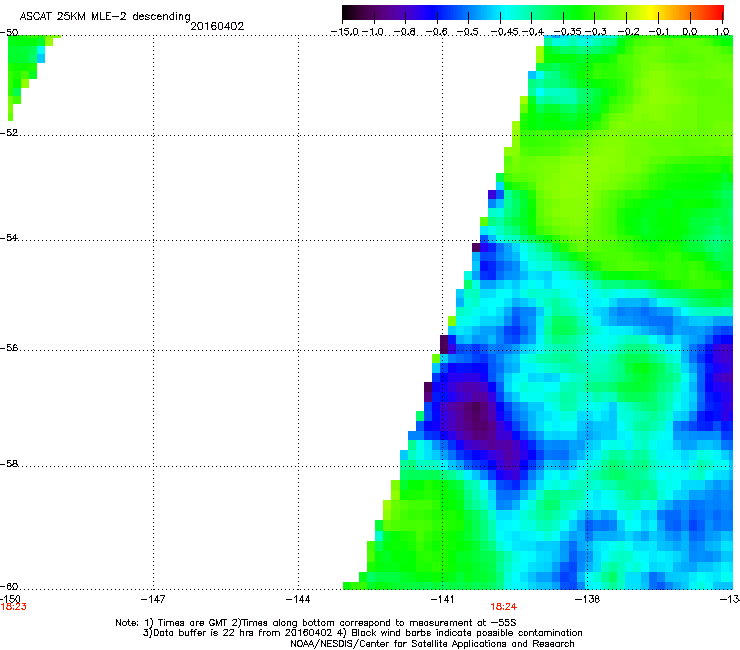This screenshot has width=740, height=650.
Task: Click the red 18:24 time label
Action: [x=504, y=607]
